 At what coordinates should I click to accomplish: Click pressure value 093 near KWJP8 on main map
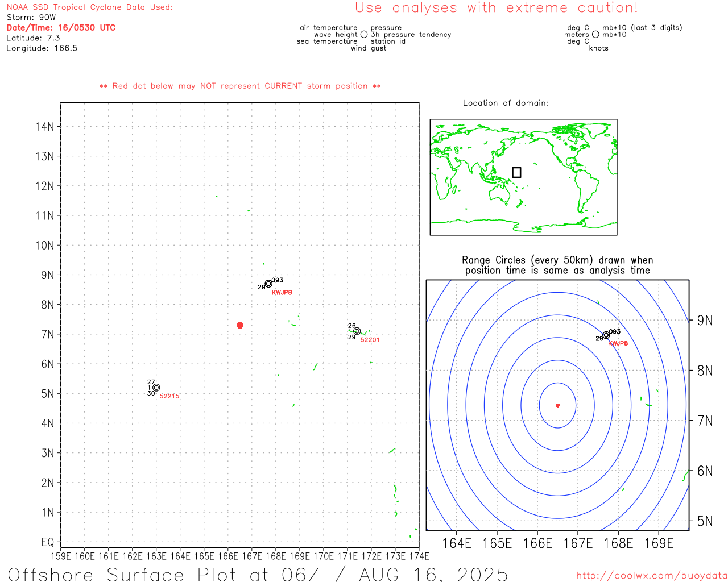point(277,280)
